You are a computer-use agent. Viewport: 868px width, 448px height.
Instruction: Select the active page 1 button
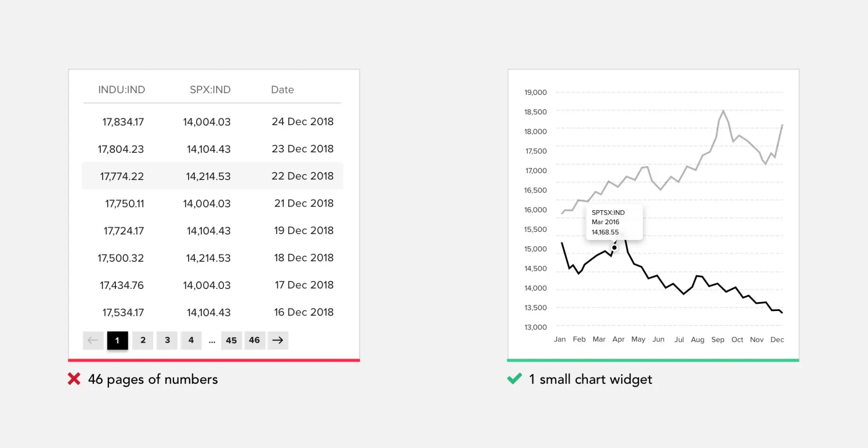click(118, 340)
